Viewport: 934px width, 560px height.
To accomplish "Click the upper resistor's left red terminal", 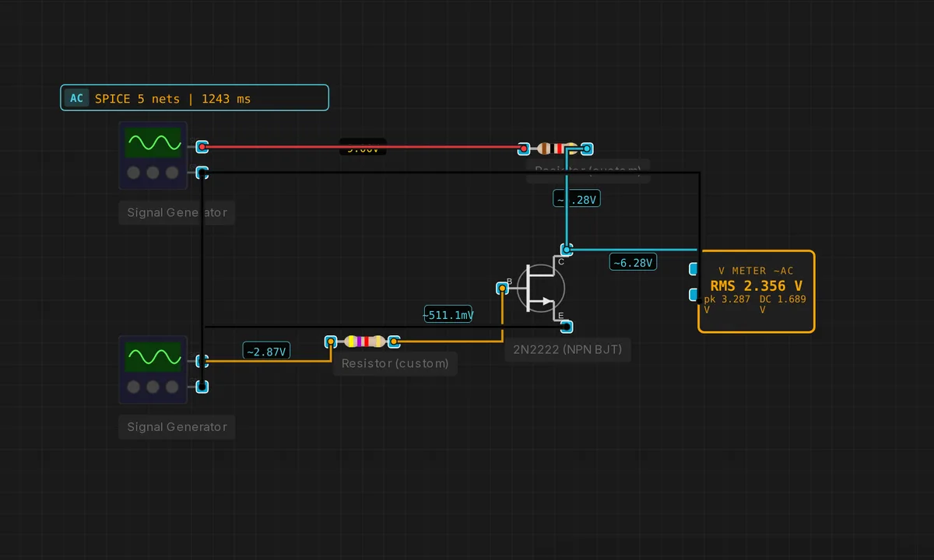I will click(524, 149).
